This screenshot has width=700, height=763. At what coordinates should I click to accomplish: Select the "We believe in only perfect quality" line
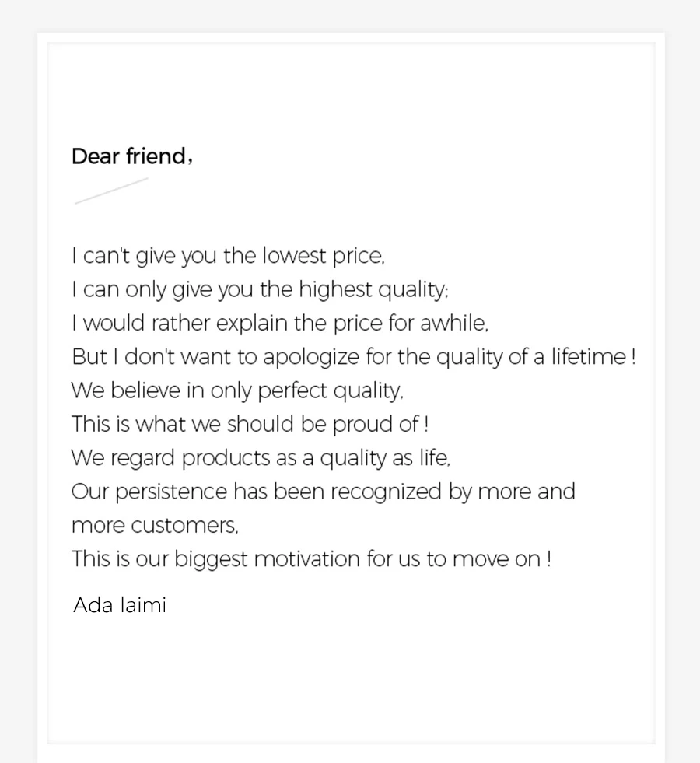tap(237, 390)
